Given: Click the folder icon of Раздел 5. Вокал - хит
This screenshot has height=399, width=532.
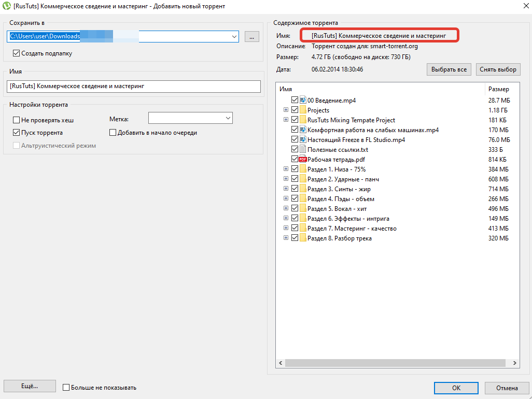Looking at the screenshot, I should pos(303,208).
